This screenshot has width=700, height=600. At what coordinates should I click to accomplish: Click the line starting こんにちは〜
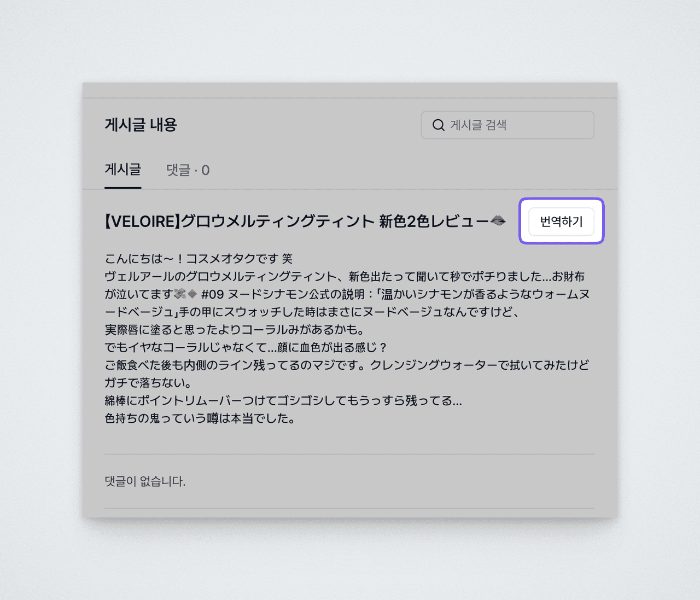point(199,259)
